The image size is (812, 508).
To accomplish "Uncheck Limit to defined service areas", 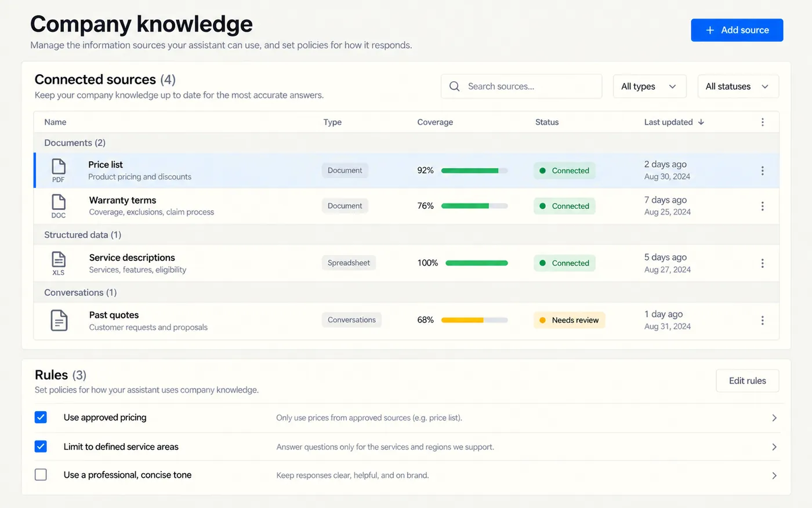I will pyautogui.click(x=41, y=447).
